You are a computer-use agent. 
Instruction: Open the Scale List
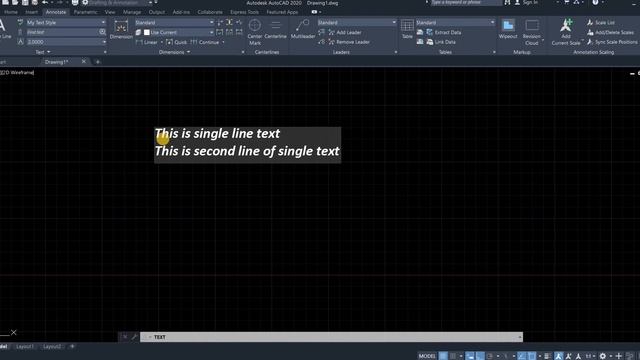coord(601,22)
